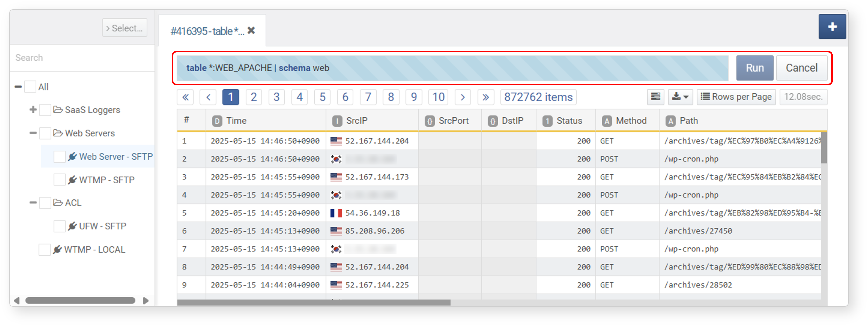Viewport: 868px width, 326px height.
Task: Go to results page 5
Action: pyautogui.click(x=322, y=97)
